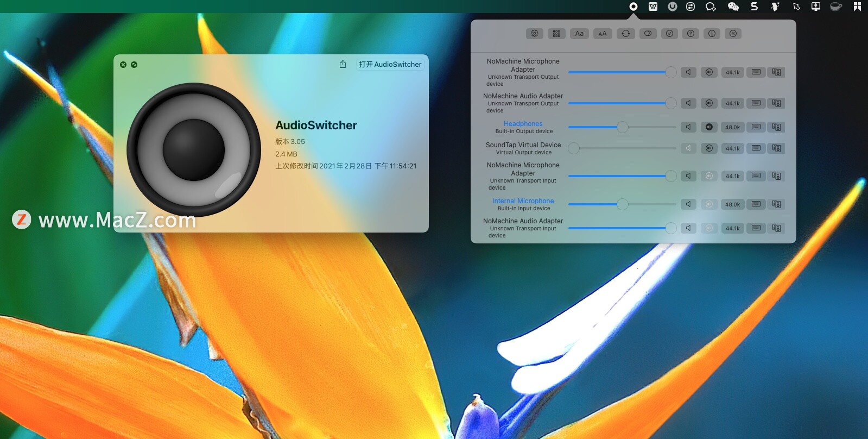Image resolution: width=868 pixels, height=439 pixels.
Task: Click speaker icon for NoMachine Audio Adapter output
Action: [777, 103]
